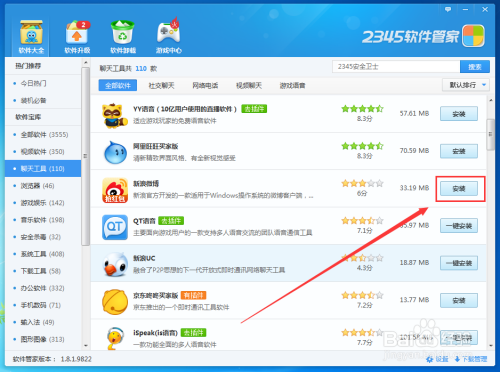Click the 有插件 badge next to 京东咚咚
This screenshot has height=372, width=500.
pos(194,295)
